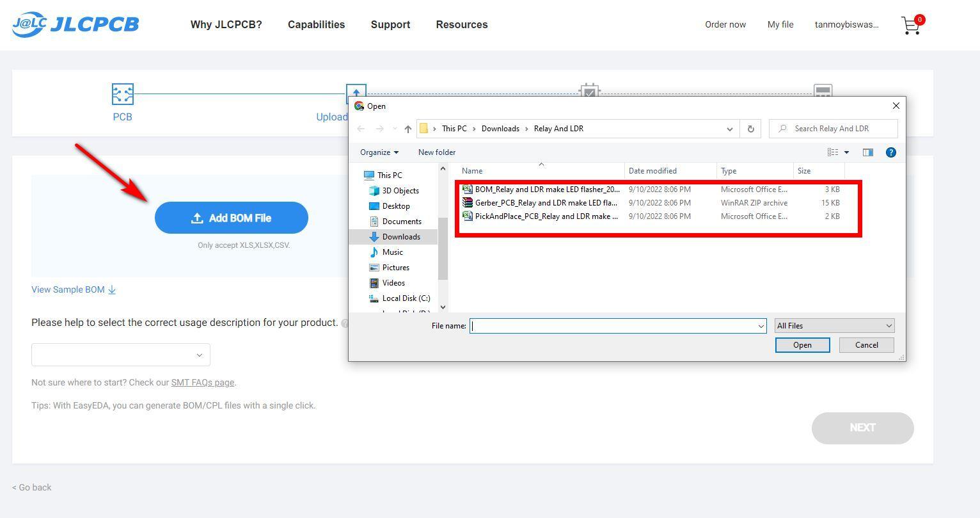
Task: Open the File name history dropdown
Action: click(x=761, y=326)
